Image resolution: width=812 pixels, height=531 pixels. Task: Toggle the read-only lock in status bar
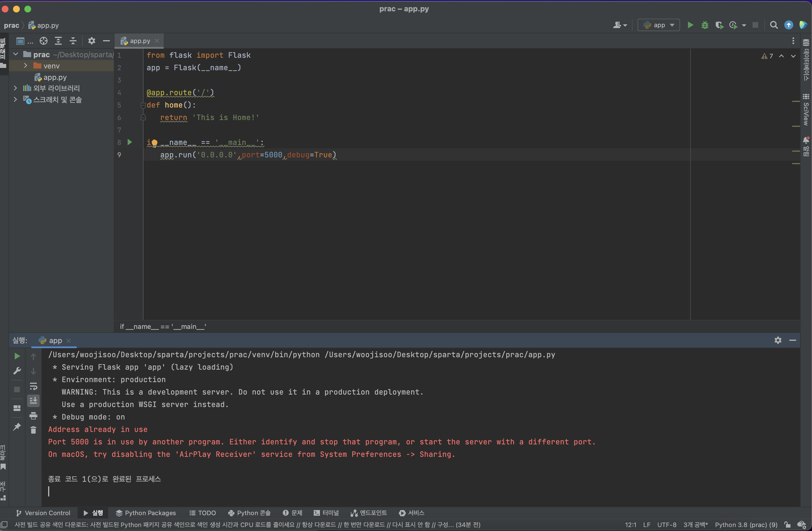[x=787, y=525]
